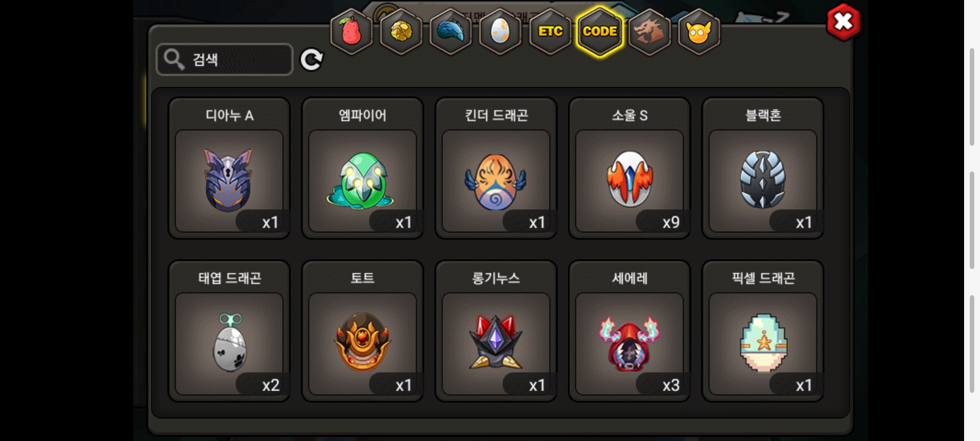Screen dimensions: 980x441
Task: Tap the 블랙혼 egg item
Action: pos(763,168)
